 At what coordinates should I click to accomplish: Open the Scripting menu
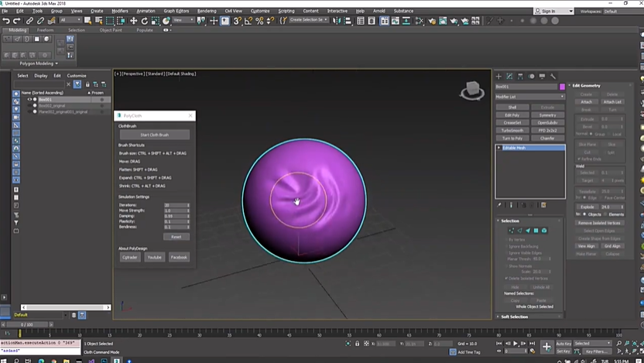286,11
